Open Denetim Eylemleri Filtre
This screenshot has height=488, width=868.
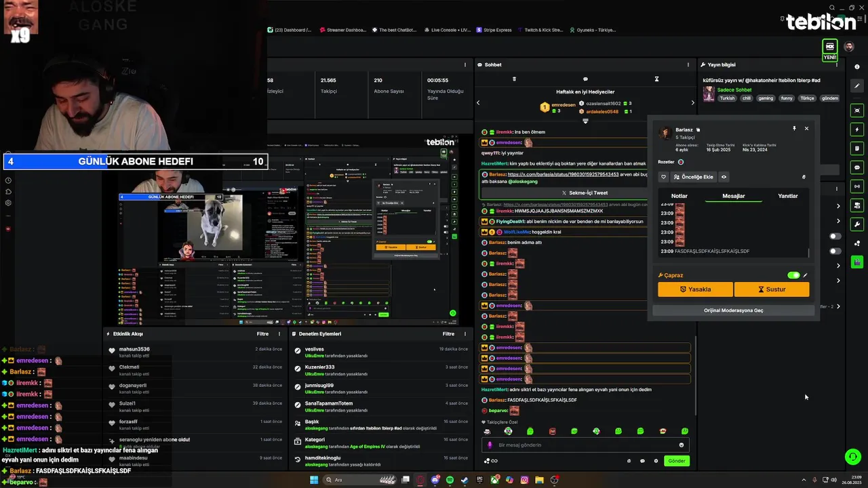pos(448,334)
